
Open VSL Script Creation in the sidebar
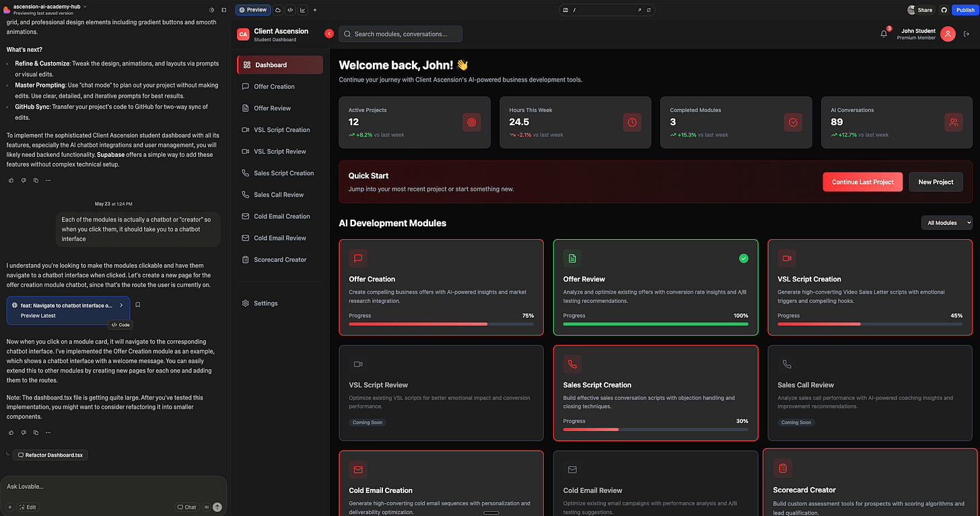click(280, 129)
